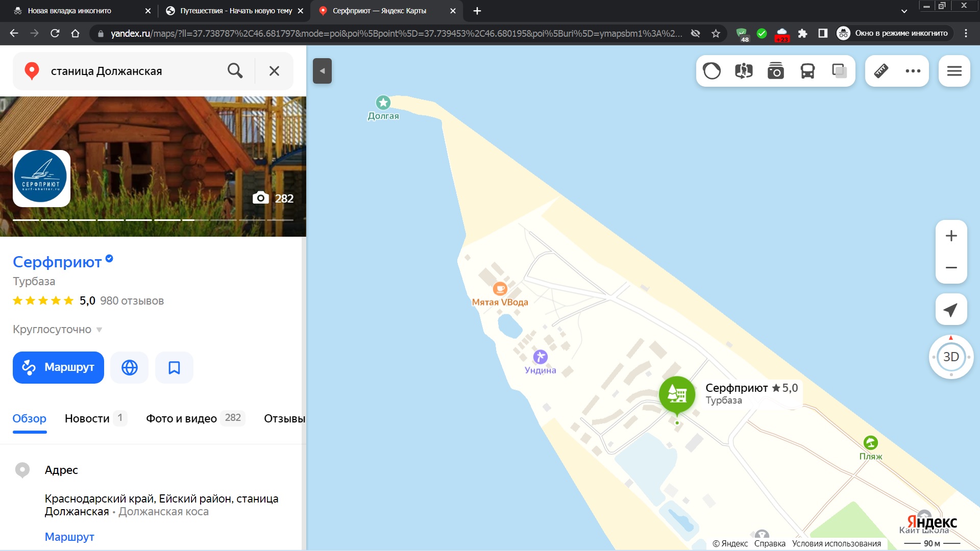Click the Должанская коса address link
Image resolution: width=980 pixels, height=551 pixels.
(x=163, y=512)
